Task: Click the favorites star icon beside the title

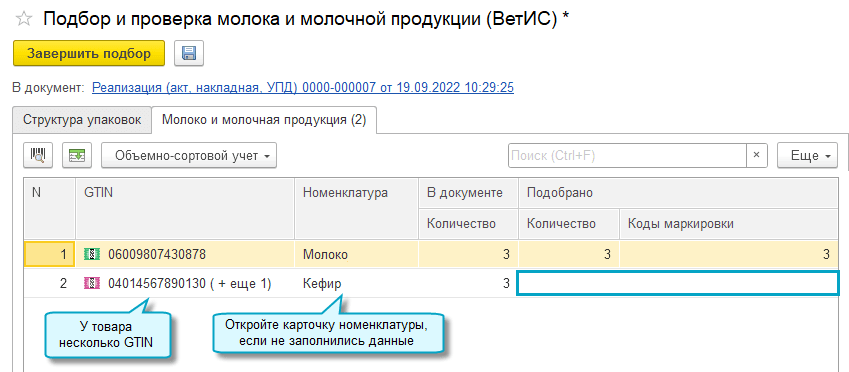Action: (x=23, y=19)
